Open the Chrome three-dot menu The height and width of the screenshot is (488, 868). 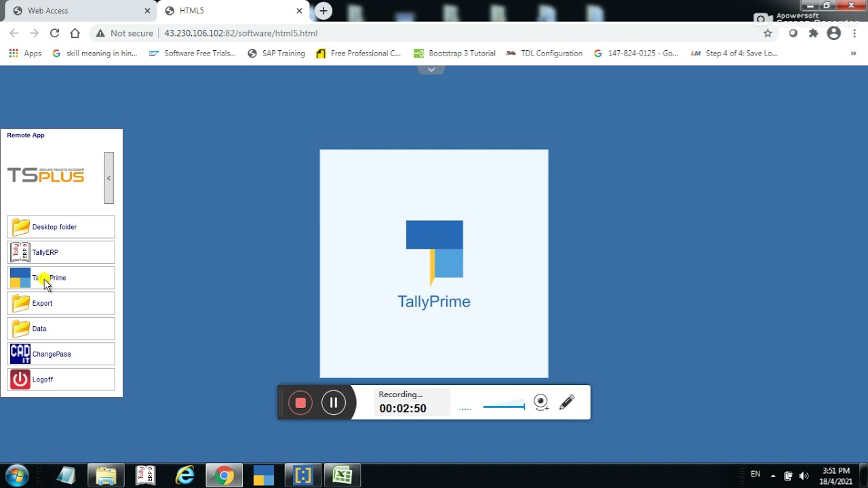click(x=854, y=33)
